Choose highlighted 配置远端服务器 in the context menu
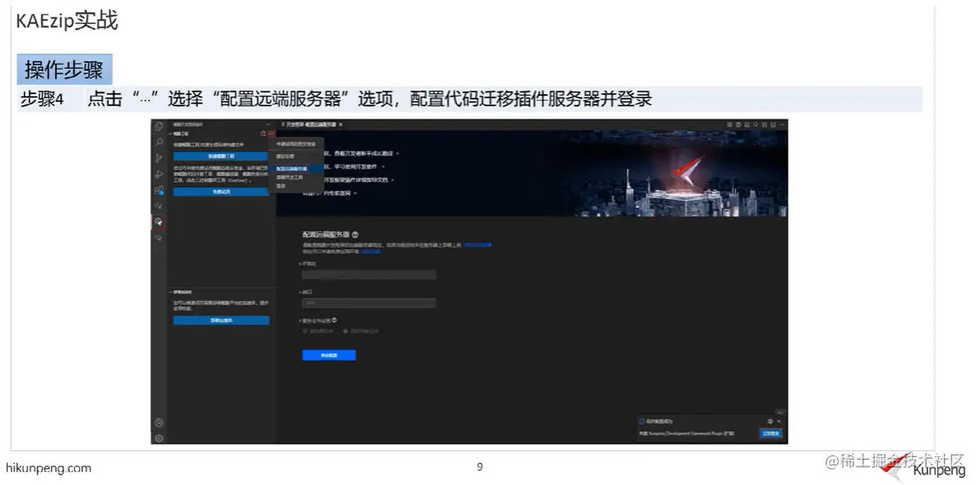The width and height of the screenshot is (980, 485). [296, 168]
